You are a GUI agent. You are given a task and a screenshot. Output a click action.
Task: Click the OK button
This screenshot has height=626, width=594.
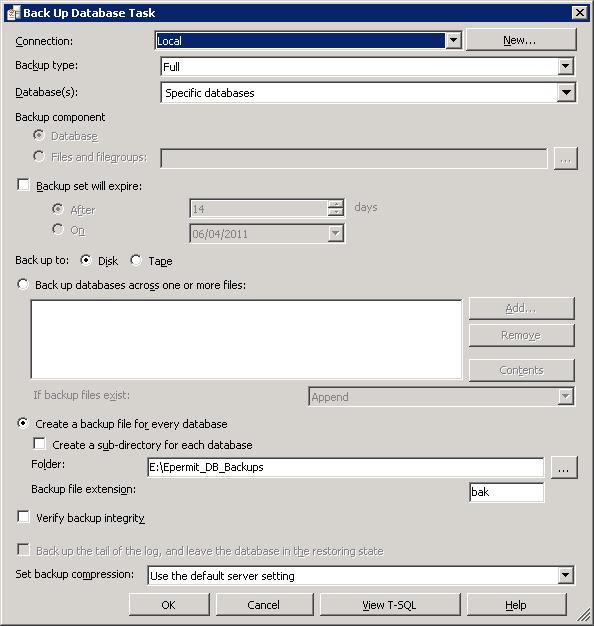[x=169, y=604]
